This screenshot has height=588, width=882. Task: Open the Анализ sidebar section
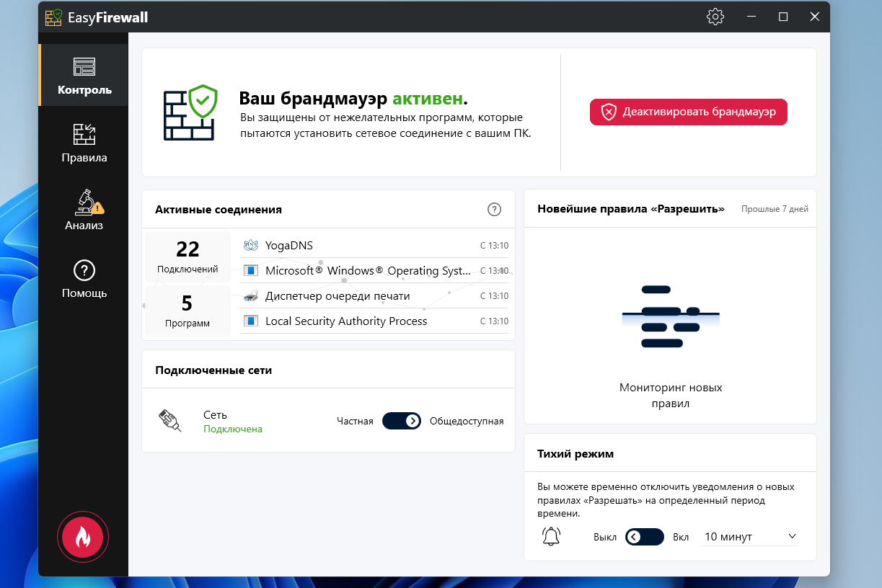click(x=84, y=210)
